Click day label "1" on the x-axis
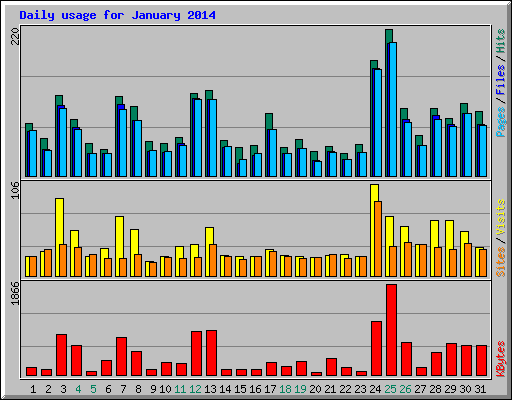The height and width of the screenshot is (400, 512). pyautogui.click(x=33, y=389)
